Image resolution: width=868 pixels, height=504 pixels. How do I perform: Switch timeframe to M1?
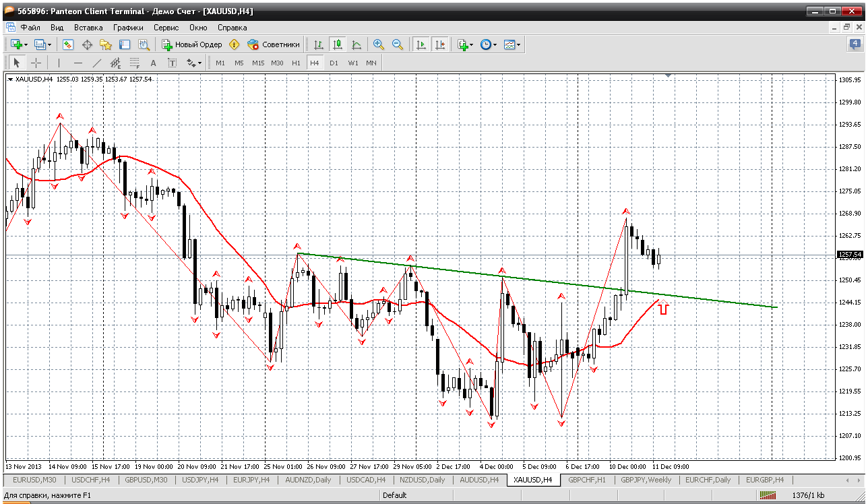pos(220,63)
